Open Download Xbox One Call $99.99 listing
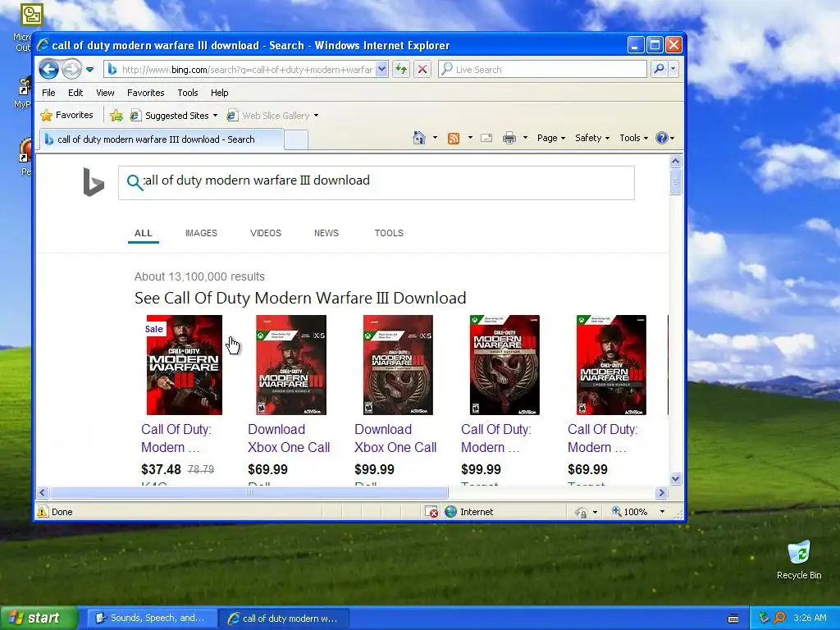840x630 pixels. [x=395, y=438]
